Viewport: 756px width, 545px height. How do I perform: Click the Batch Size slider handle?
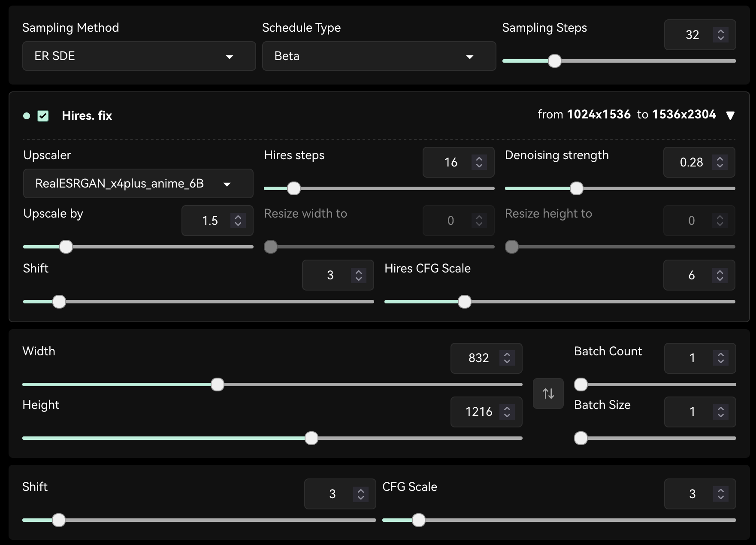581,438
